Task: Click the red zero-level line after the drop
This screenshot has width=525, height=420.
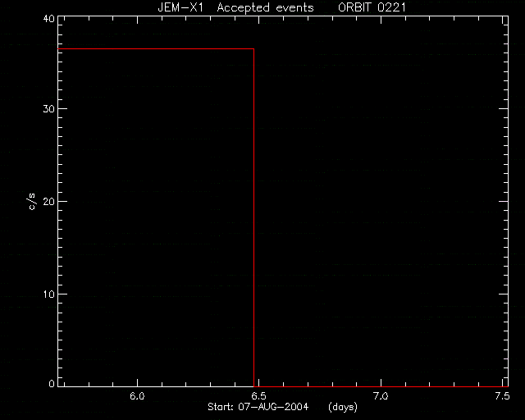Action: (x=381, y=387)
